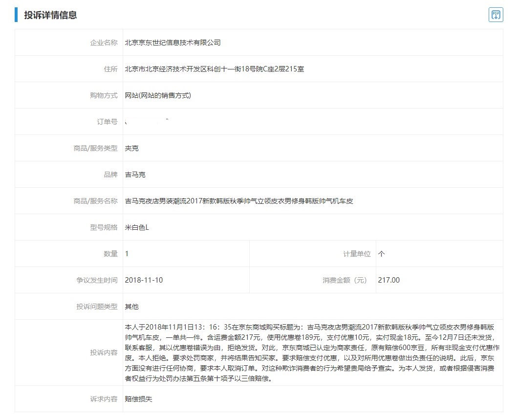The image size is (517, 420).
Task: Click the brand name 吉马克
Action: tap(134, 174)
